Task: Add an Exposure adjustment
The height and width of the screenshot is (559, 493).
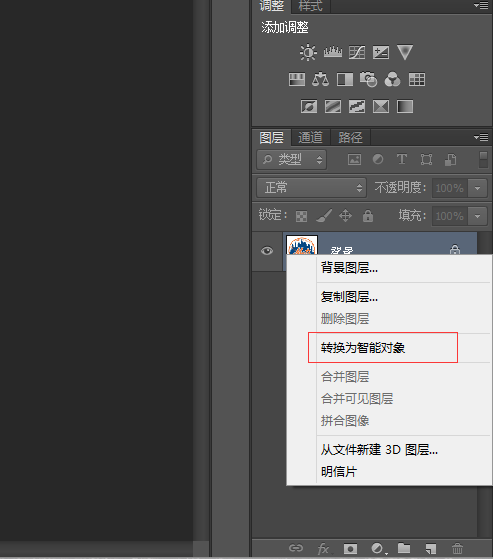Action: [x=381, y=52]
